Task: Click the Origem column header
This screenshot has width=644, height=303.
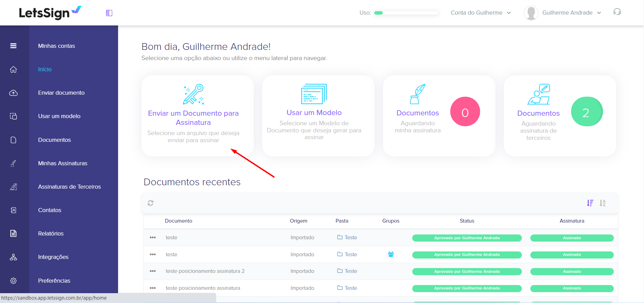Action: pyautogui.click(x=299, y=221)
